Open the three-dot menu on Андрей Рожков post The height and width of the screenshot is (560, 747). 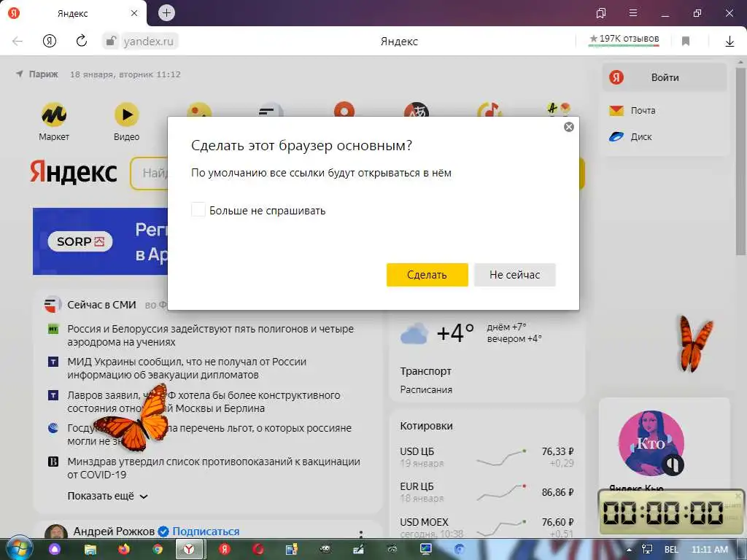point(360,533)
